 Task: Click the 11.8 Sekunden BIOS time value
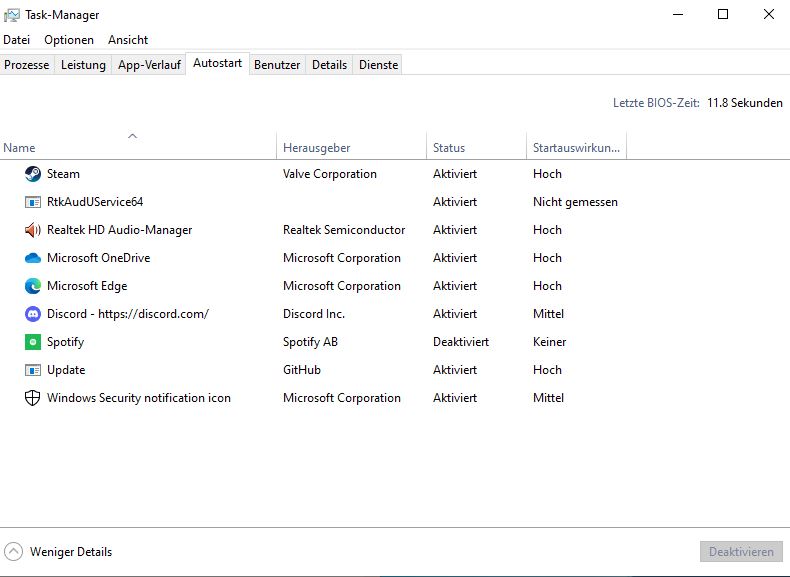pyautogui.click(x=745, y=103)
